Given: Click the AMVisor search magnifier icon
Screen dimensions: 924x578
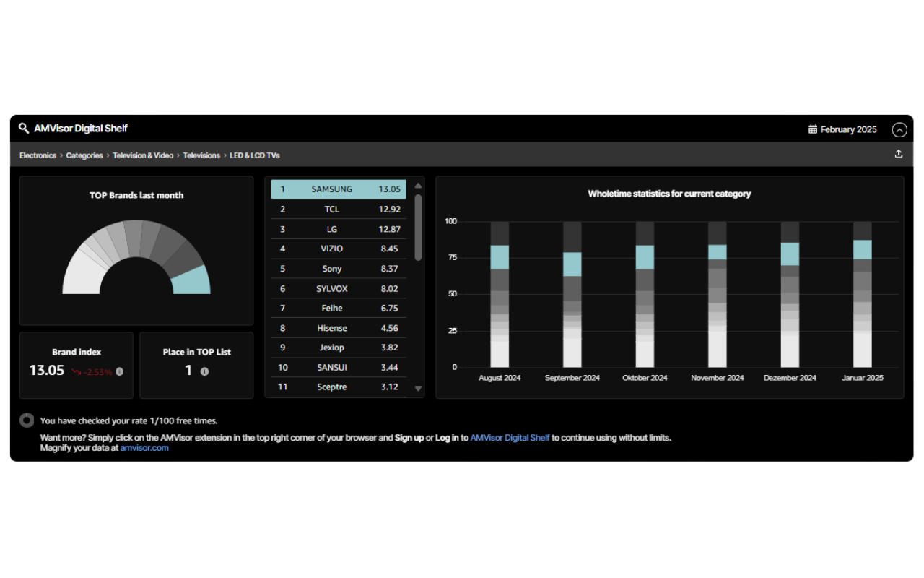Looking at the screenshot, I should 24,129.
